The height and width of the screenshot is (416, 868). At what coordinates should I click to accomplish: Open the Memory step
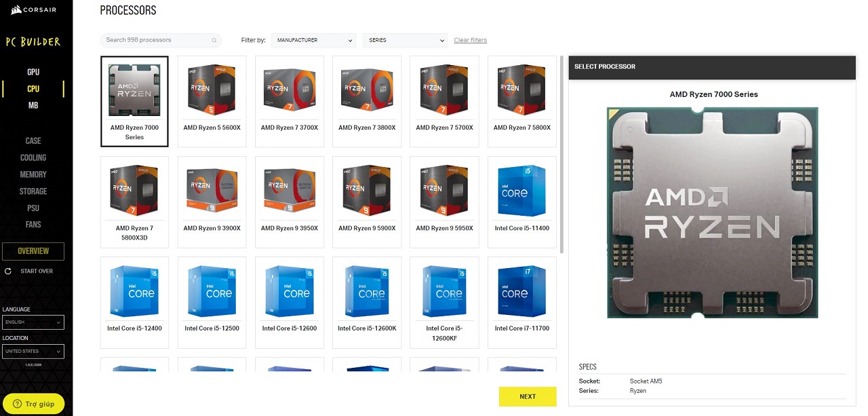click(x=33, y=174)
